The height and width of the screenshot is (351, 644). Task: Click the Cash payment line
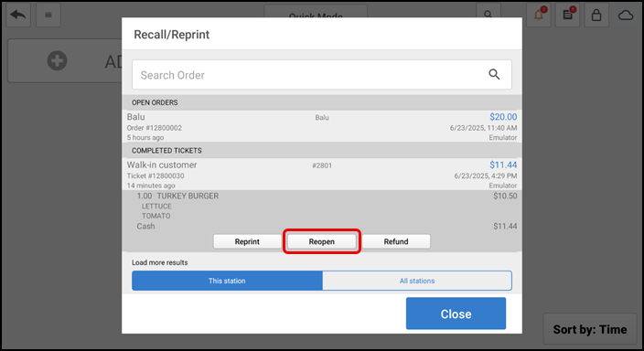click(322, 226)
